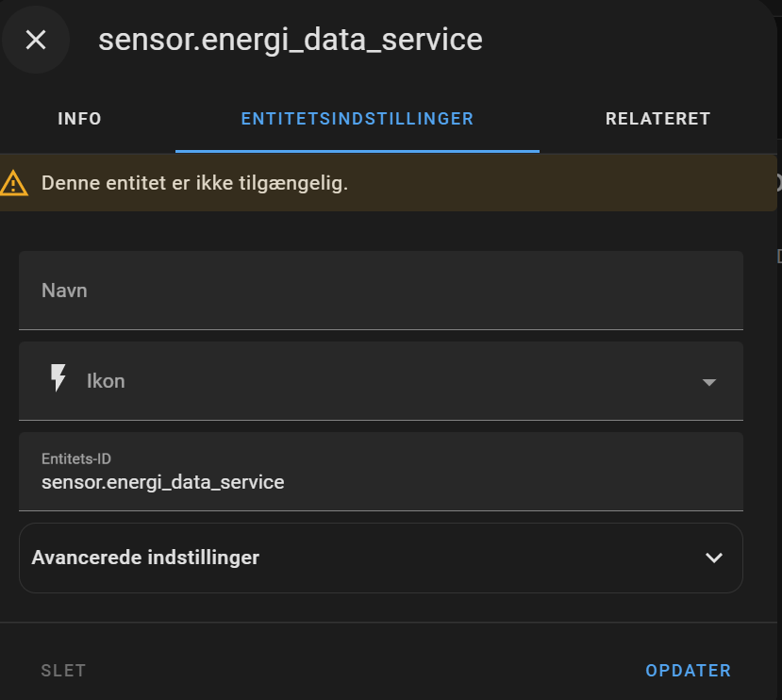Click the lightning bolt icon in the Ikon field
782x700 pixels.
pos(58,380)
